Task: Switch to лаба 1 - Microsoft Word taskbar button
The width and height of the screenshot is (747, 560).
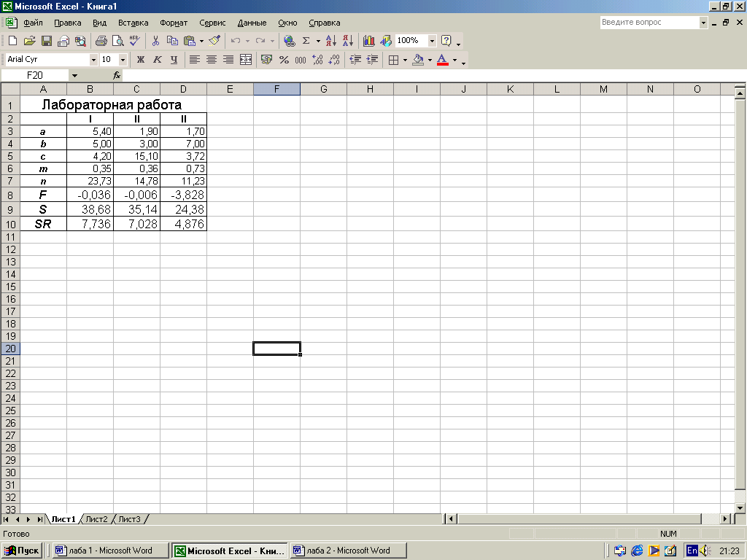Action: [110, 551]
